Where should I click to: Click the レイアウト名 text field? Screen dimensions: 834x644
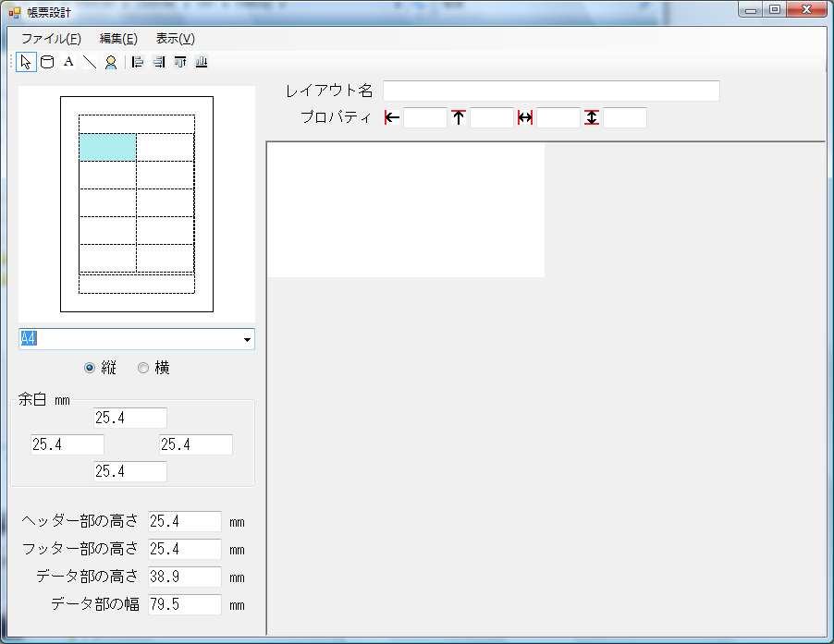[x=551, y=91]
